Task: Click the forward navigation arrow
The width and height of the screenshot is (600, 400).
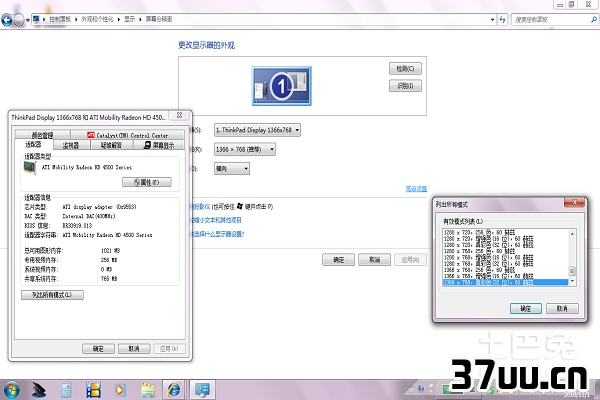Action: 18,20
